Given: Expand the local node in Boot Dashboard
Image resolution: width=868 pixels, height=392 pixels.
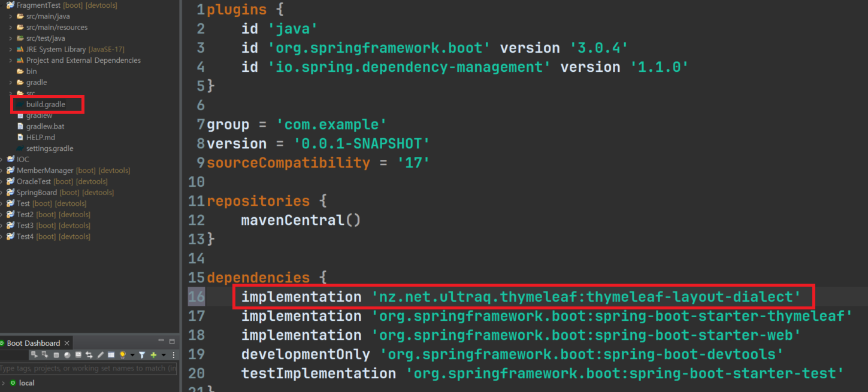Looking at the screenshot, I should (x=3, y=383).
